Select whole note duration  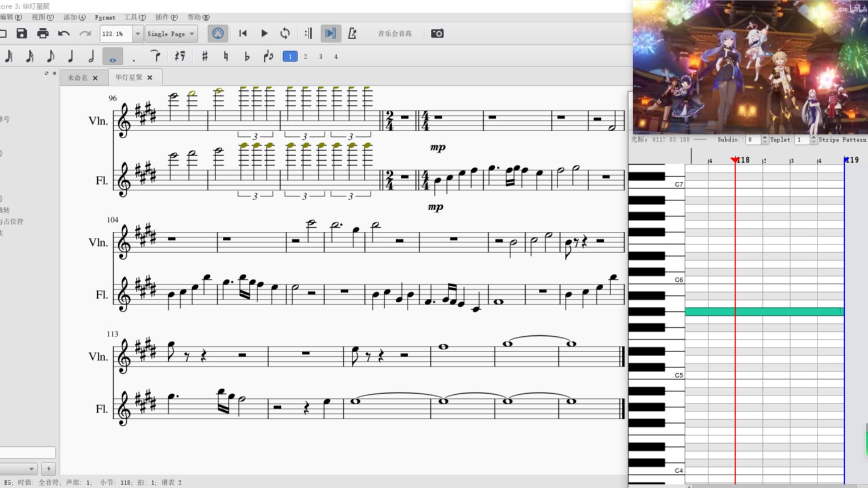113,56
